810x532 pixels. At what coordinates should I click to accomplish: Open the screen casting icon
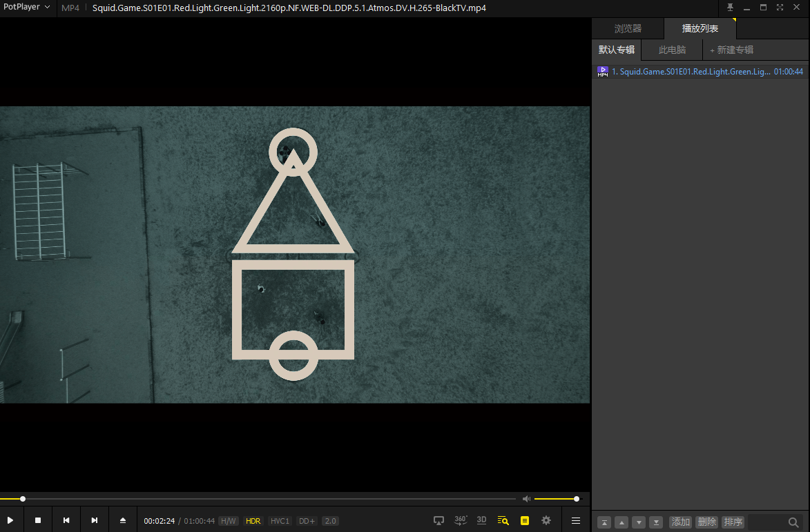[x=438, y=521]
